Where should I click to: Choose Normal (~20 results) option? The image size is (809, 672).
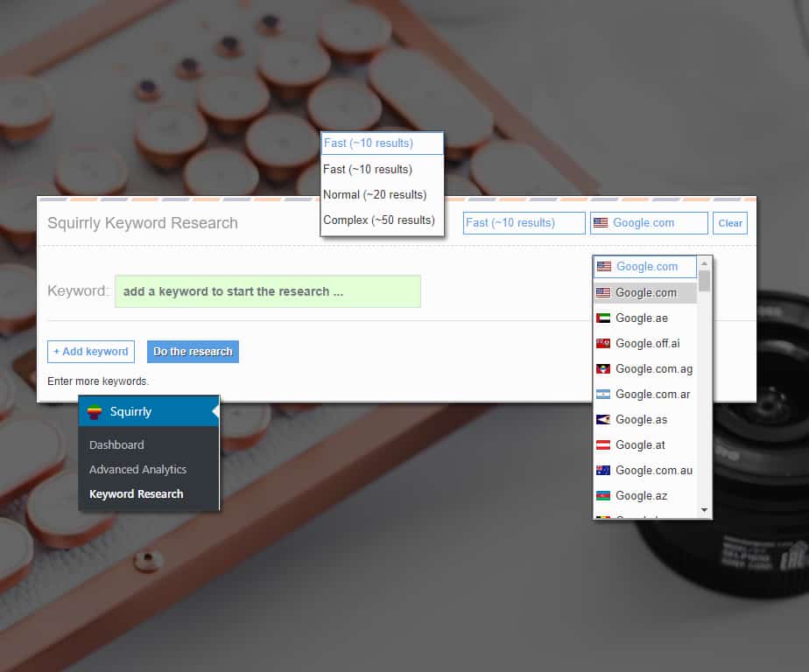click(x=382, y=194)
